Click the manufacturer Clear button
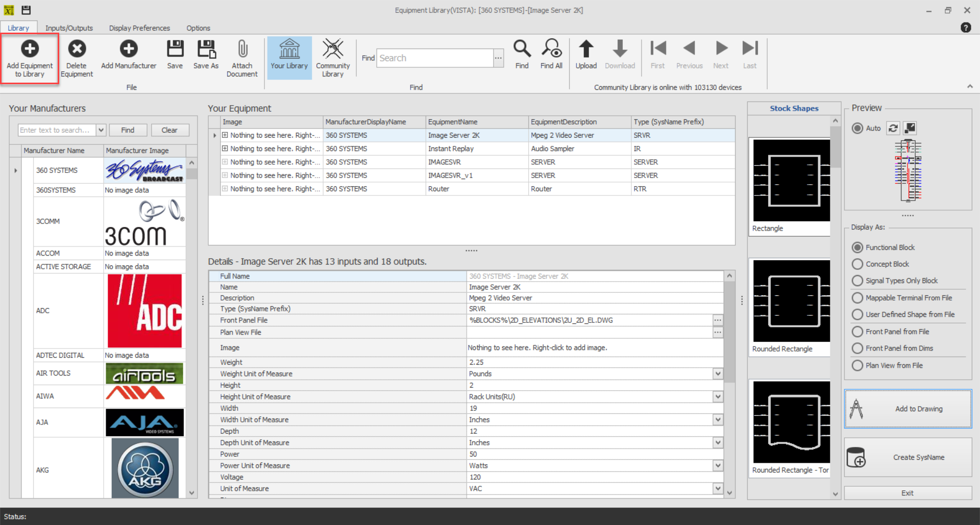The width and height of the screenshot is (980, 525). coord(169,130)
